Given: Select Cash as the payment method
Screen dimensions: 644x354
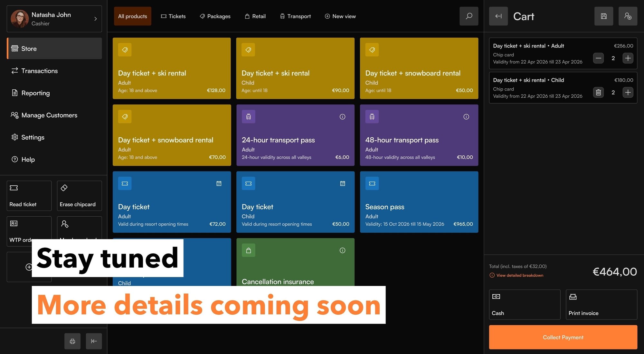Looking at the screenshot, I should coord(525,304).
